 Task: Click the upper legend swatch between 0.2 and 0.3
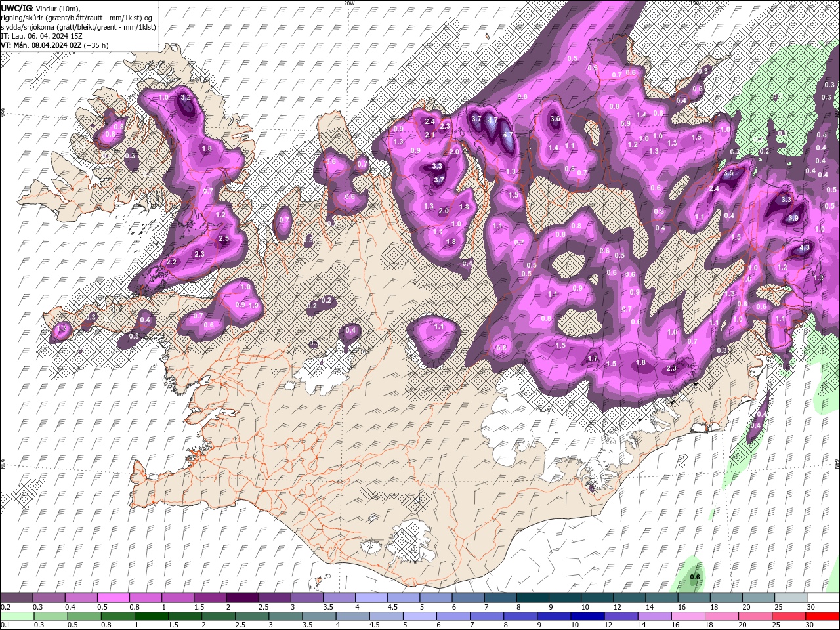(x=16, y=598)
